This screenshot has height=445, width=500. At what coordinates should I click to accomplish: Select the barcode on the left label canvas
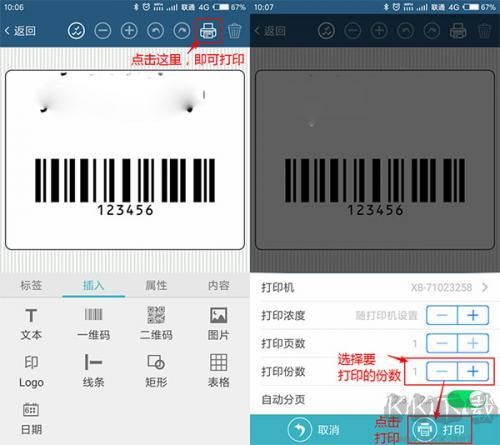coord(125,180)
